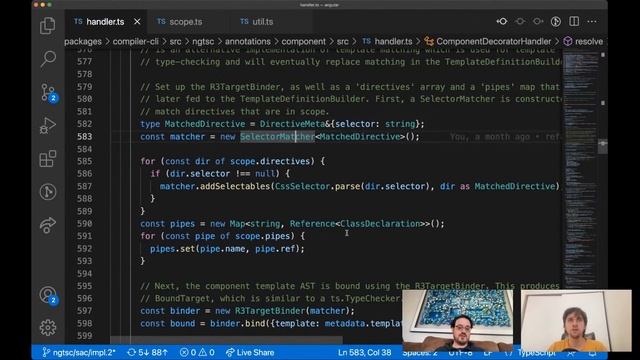Open the GitLens icon in activity bar
The width and height of the screenshot is (640, 360).
pyautogui.click(x=48, y=192)
